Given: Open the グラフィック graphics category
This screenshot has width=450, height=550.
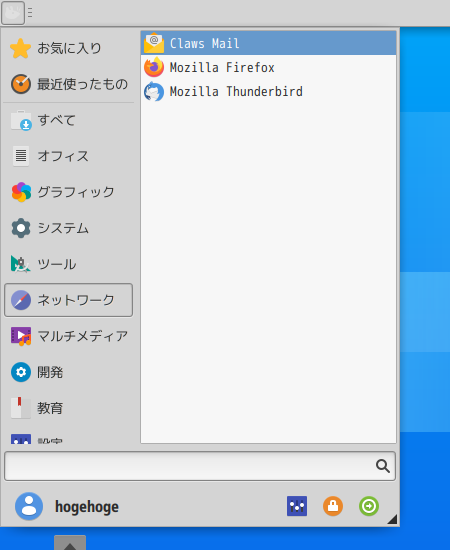Looking at the screenshot, I should coord(68,192).
